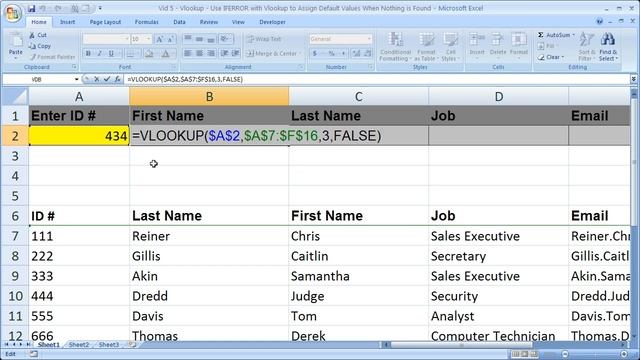This screenshot has height=360, width=640.
Task: Click the Increase Decimal icon
Action: tap(356, 53)
